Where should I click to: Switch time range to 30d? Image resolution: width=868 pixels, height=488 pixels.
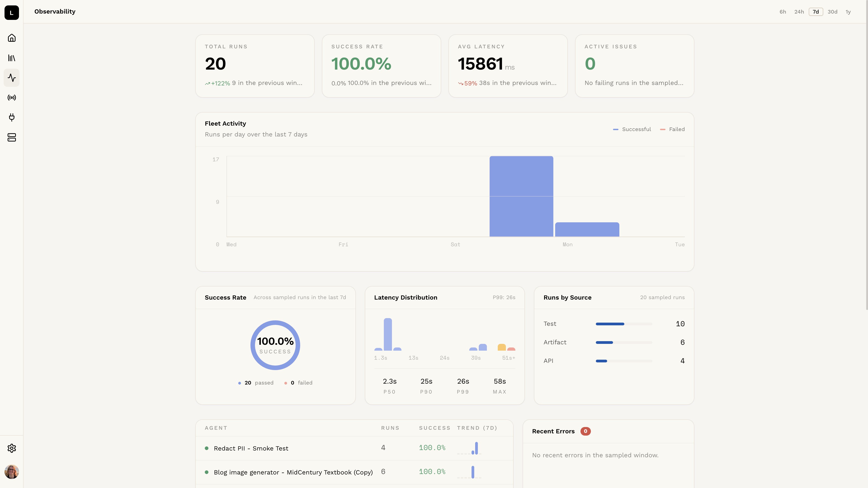[x=832, y=12]
